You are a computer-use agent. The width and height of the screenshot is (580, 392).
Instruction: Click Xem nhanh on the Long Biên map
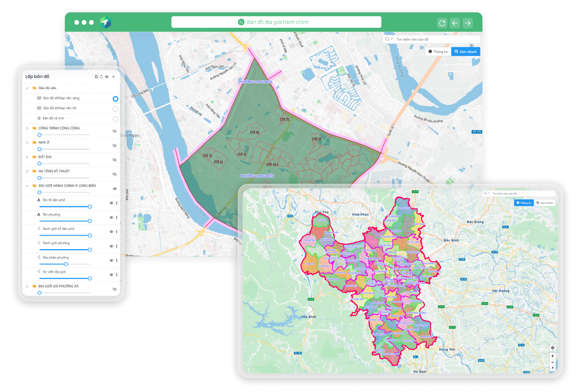[466, 51]
